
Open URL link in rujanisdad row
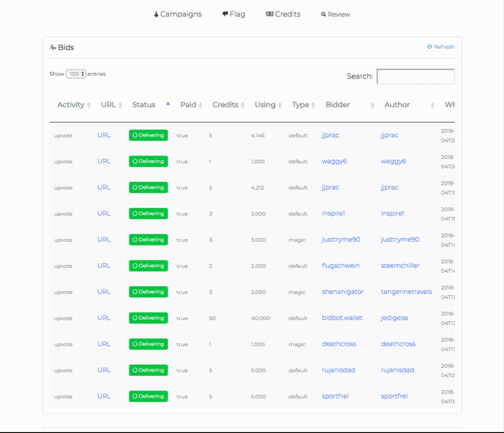(x=104, y=370)
